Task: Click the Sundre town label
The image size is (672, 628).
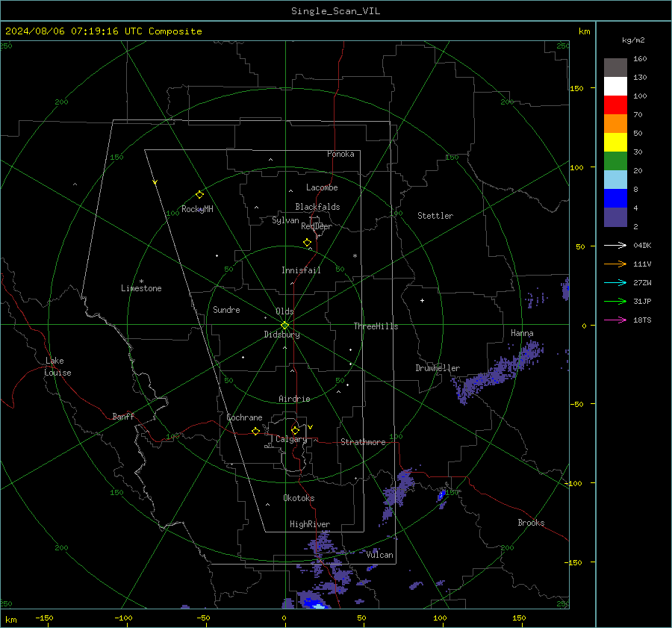Action: (226, 309)
